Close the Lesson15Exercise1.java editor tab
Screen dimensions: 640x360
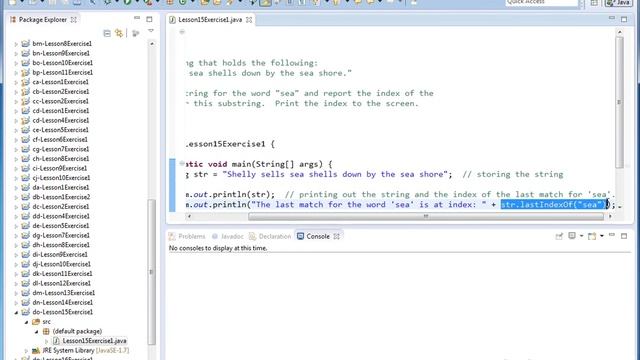pos(249,20)
